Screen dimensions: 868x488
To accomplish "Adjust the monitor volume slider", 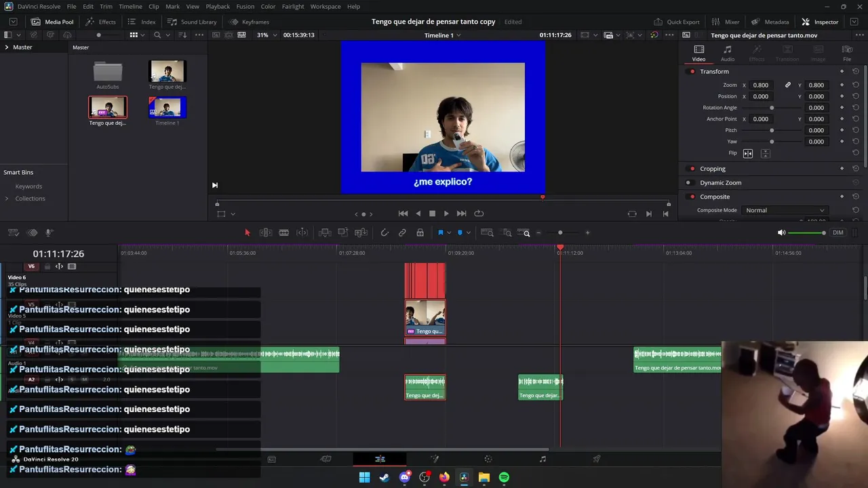I will point(807,233).
